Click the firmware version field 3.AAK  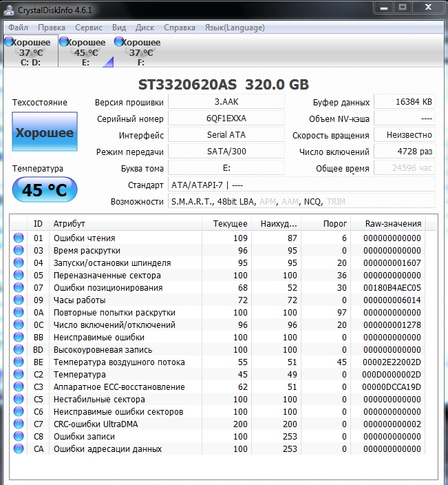(226, 102)
